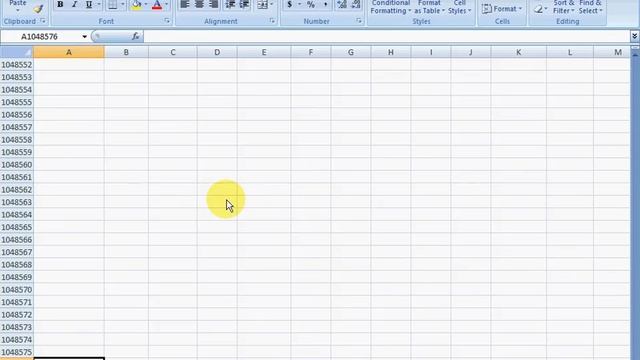Open the Accounting format dropdown arrow

pos(299,4)
